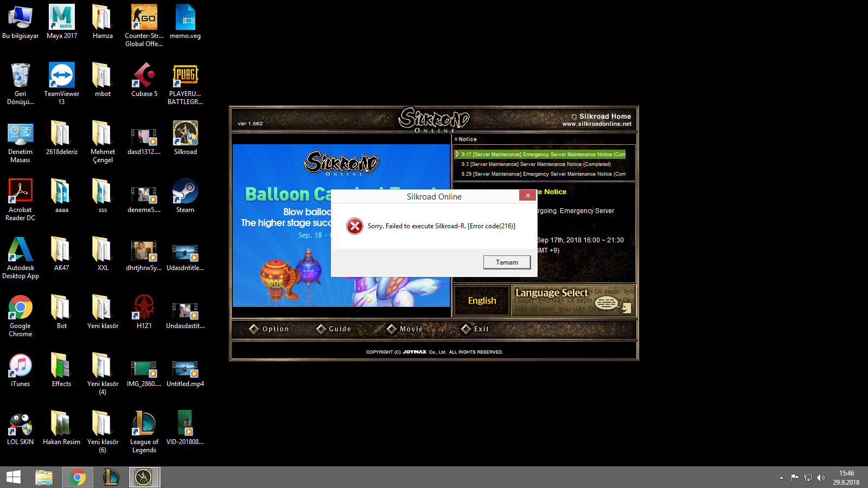The image size is (868, 488).
Task: Click the English language button
Action: (x=482, y=300)
